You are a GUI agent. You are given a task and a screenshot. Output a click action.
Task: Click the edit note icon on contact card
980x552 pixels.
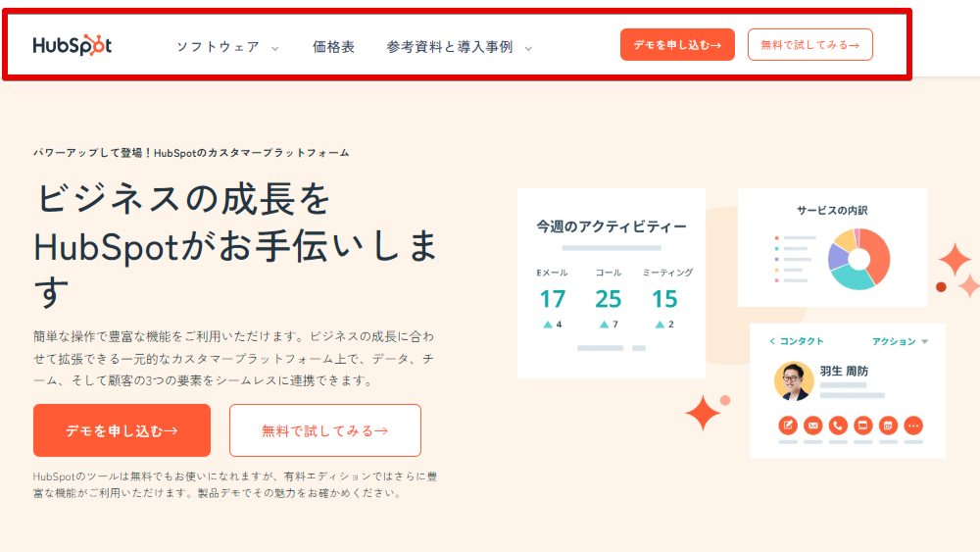[x=788, y=426]
